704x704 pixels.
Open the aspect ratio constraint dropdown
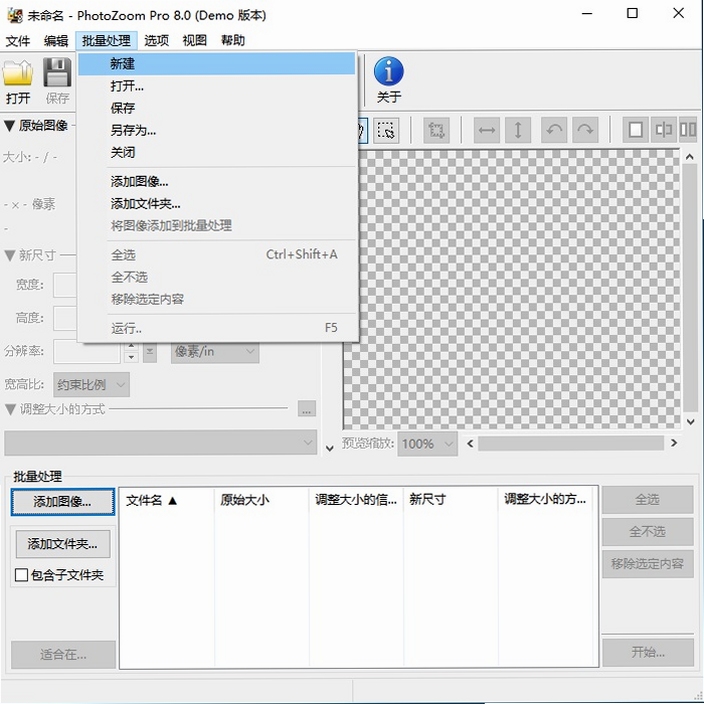[92, 385]
